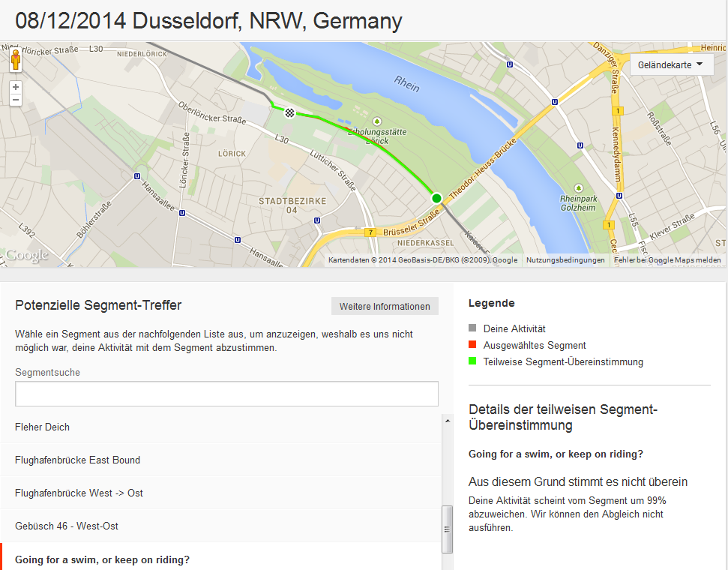Click the Google logo on map
This screenshot has width=728, height=570.
(x=27, y=255)
